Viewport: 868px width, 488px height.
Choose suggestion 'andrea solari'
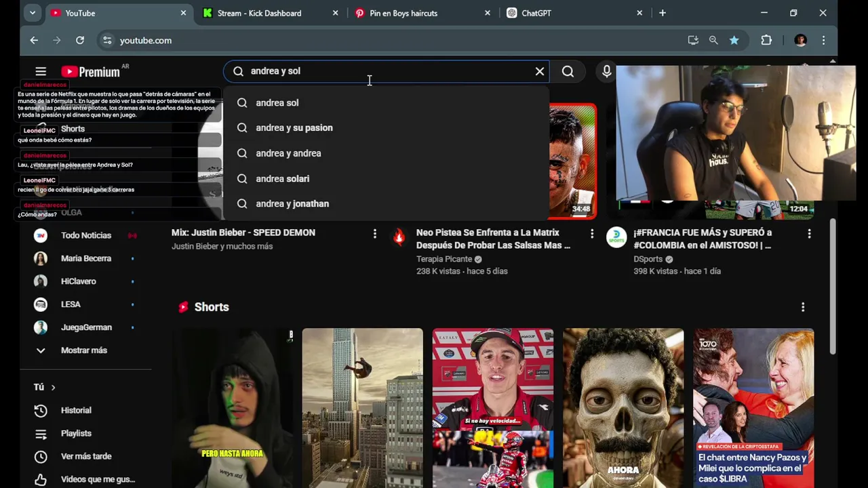(386, 178)
